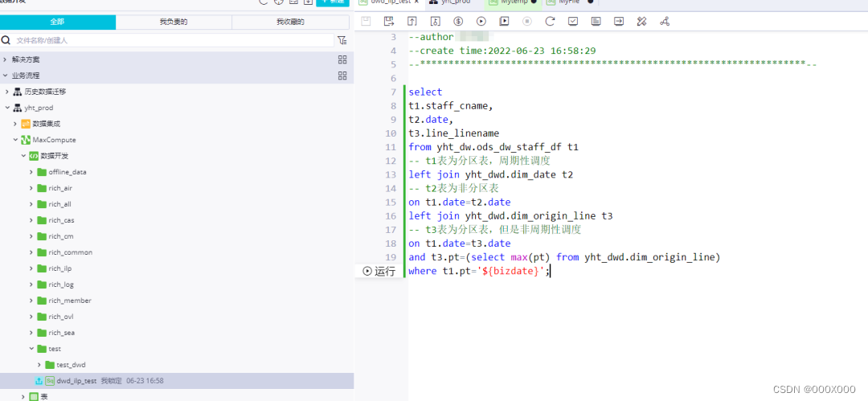
Task: Switch to the 全部 tab
Action: pyautogui.click(x=58, y=23)
